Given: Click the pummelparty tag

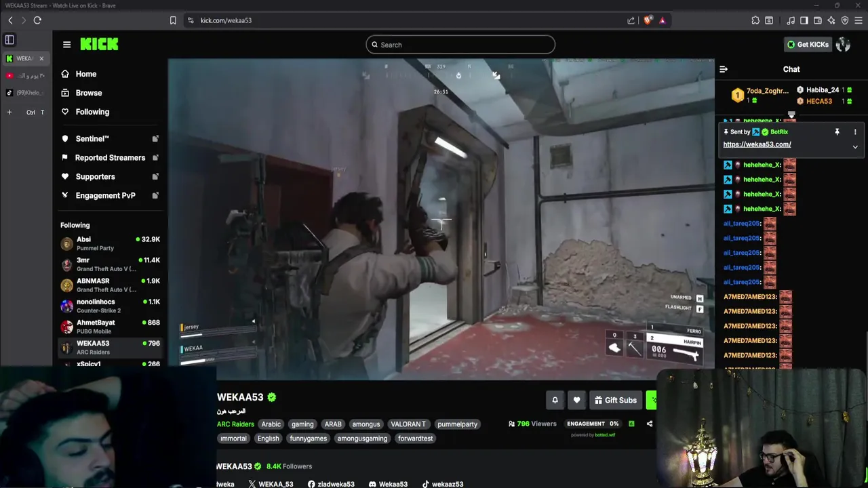Looking at the screenshot, I should point(457,424).
